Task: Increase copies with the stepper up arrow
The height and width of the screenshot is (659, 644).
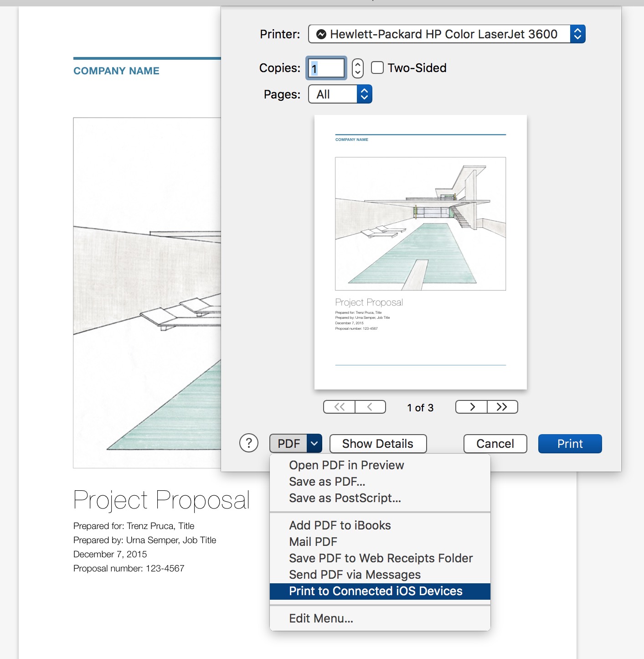Action: [358, 64]
